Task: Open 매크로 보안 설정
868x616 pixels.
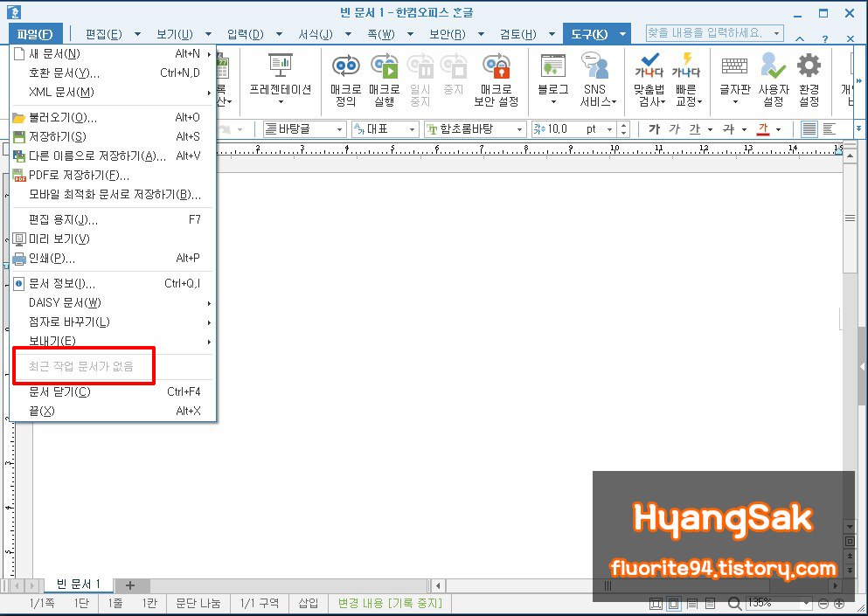Action: pos(496,79)
